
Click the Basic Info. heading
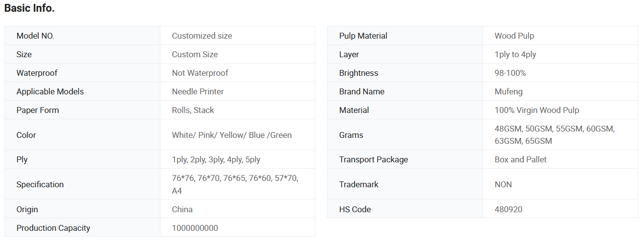[x=29, y=8]
